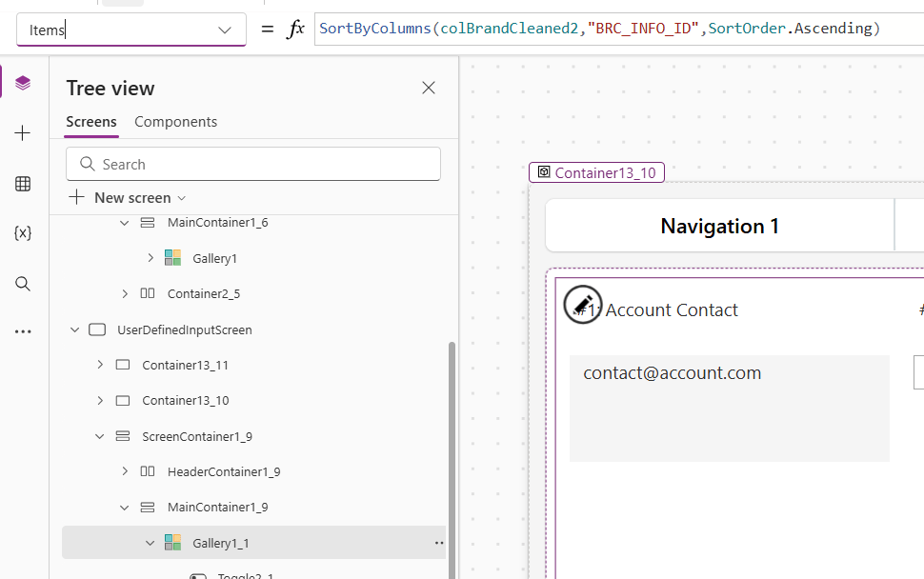This screenshot has height=579, width=924.
Task: Open the Tree view layers icon
Action: coord(23,83)
